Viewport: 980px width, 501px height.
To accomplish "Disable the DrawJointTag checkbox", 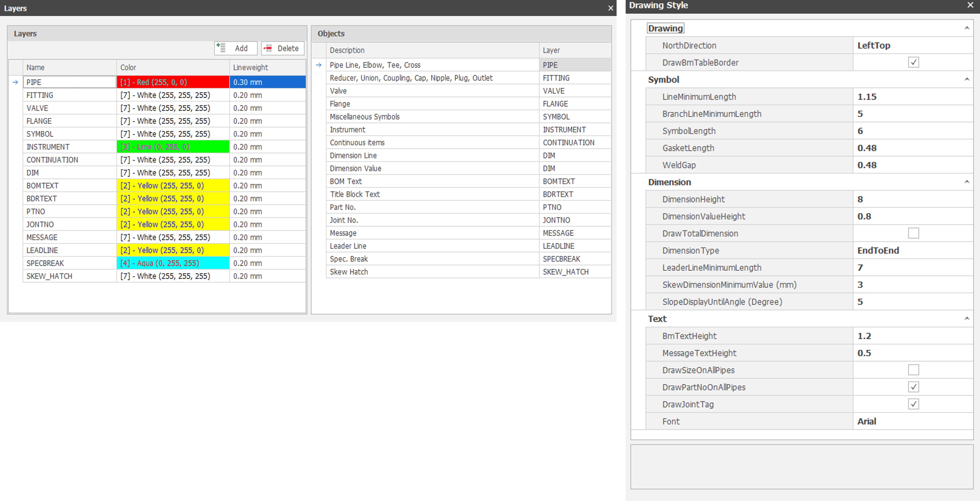I will 913,404.
